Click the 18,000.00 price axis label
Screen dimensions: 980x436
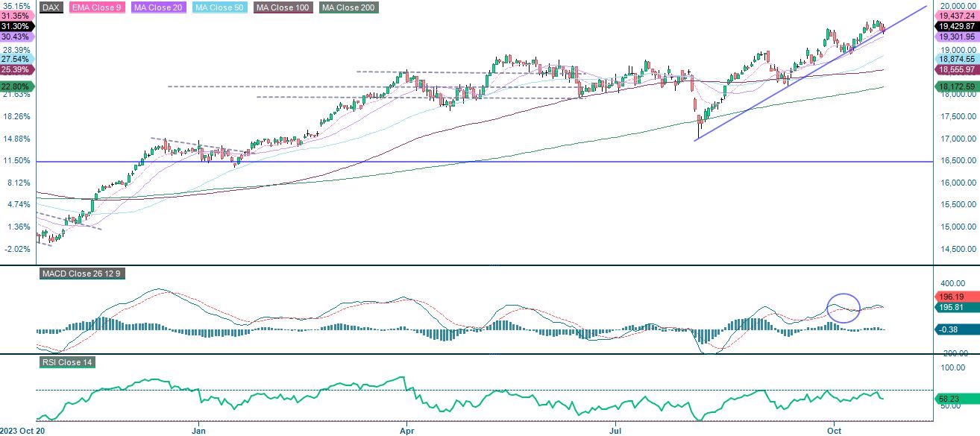958,95
